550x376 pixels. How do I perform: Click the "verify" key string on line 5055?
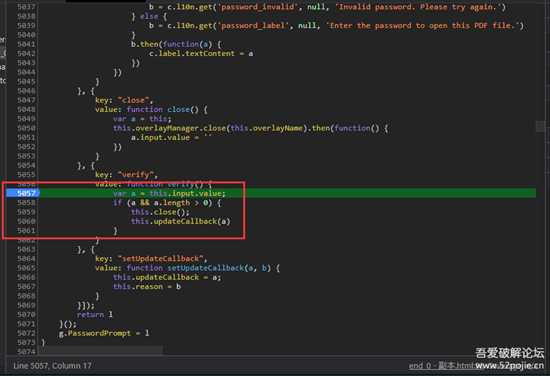click(136, 174)
